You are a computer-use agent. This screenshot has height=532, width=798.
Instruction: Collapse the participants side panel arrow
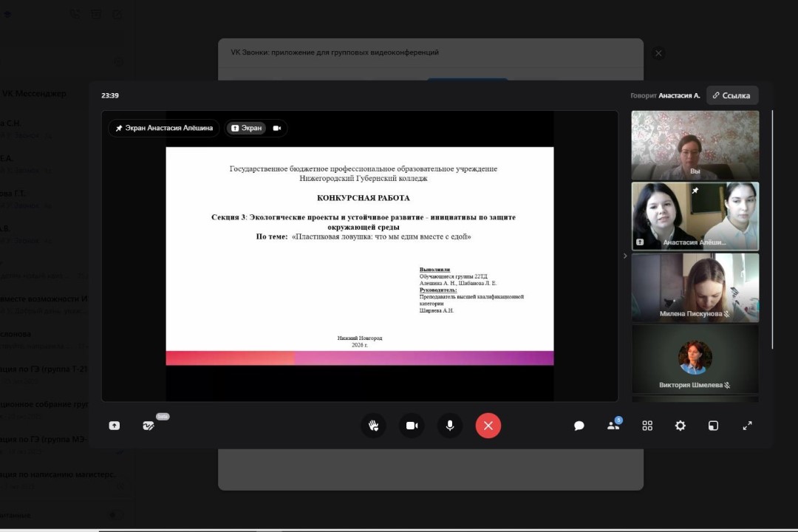(625, 256)
